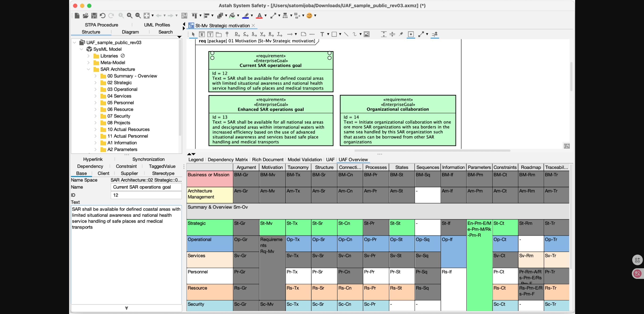Select the Requirement tool in diagram palette

(x=202, y=34)
